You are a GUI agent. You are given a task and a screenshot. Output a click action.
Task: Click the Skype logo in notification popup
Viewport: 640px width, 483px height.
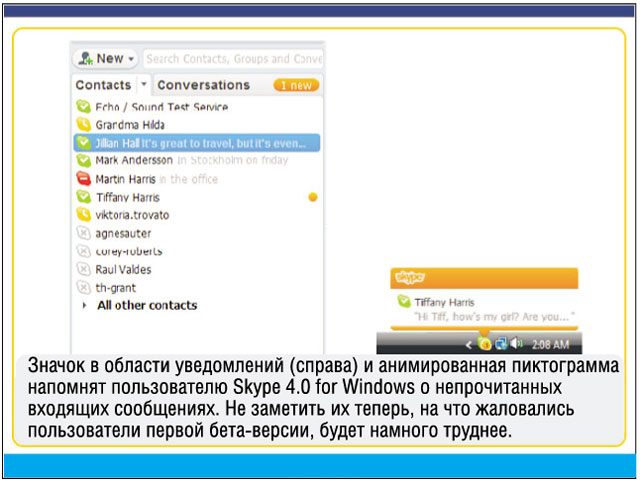(410, 277)
